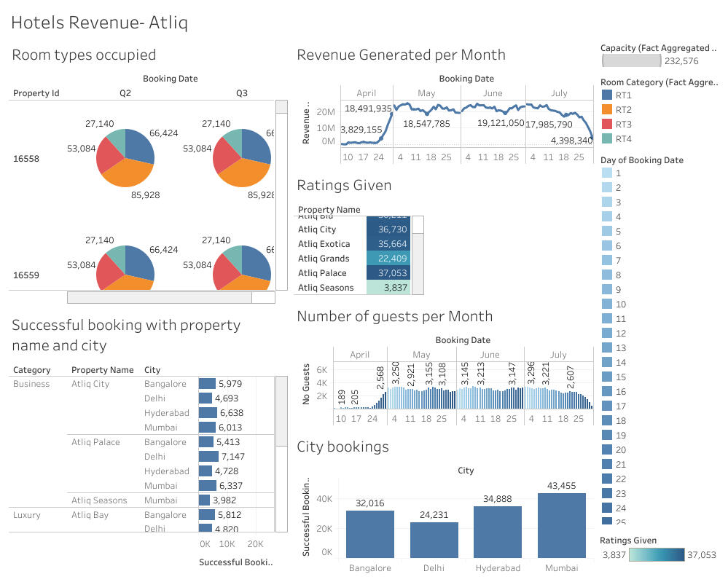Screen dimensions: 728x582
Task: Highlight the RT3 red legend swatch
Action: tap(606, 125)
